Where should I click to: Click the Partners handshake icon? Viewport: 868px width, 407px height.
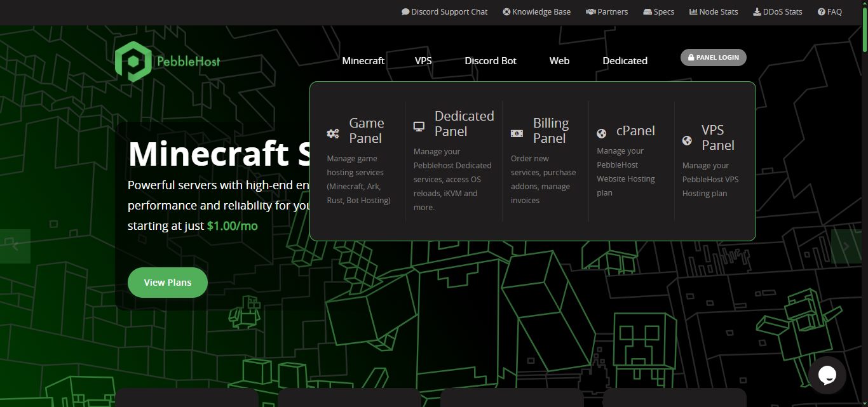590,11
